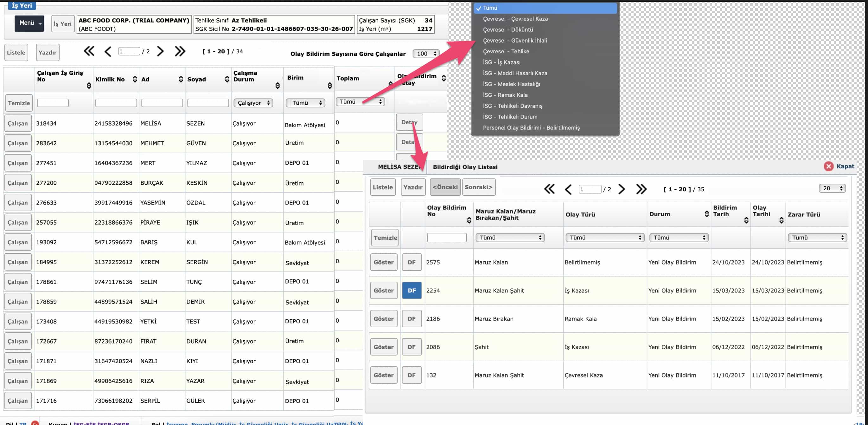Image resolution: width=868 pixels, height=425 pixels.
Task: Click Göster for event 2575
Action: 383,262
